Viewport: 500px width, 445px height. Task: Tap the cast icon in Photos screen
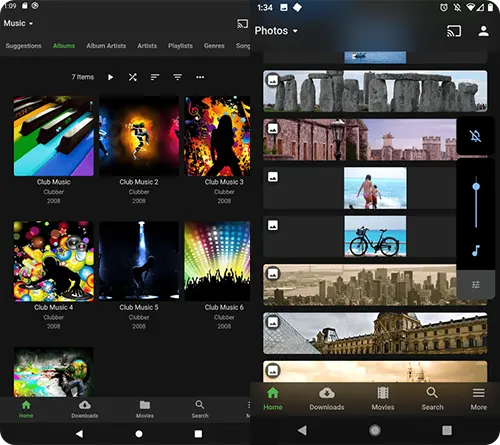click(454, 31)
